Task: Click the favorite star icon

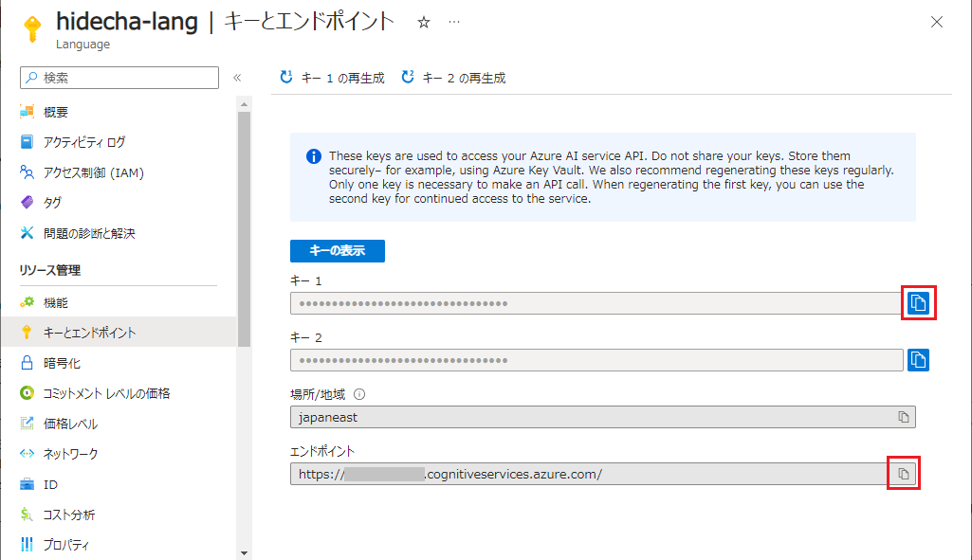Action: (423, 23)
